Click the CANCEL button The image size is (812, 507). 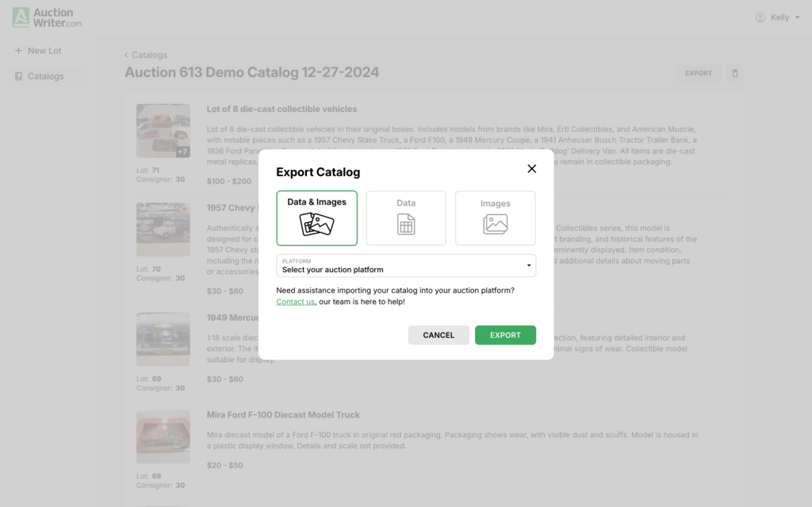(439, 335)
